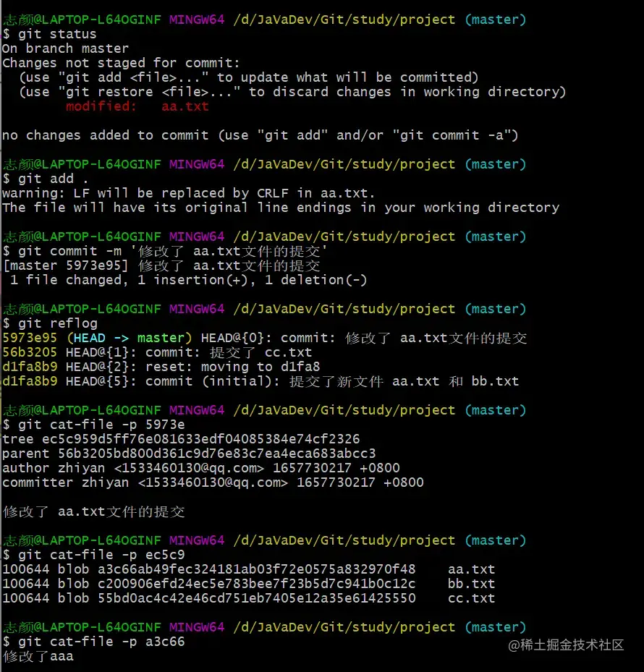Click the 'git reflog' command

pyautogui.click(x=57, y=323)
